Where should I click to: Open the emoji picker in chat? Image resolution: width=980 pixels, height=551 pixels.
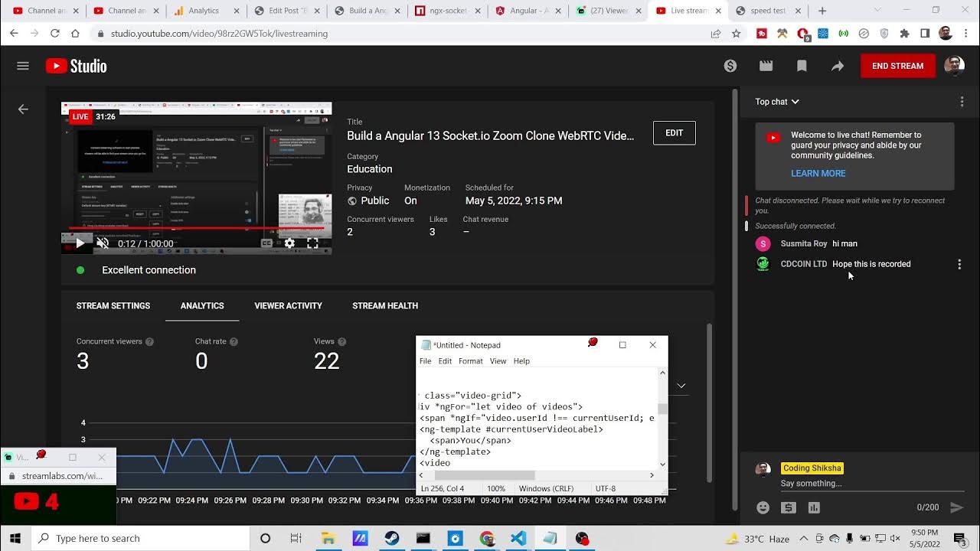click(x=763, y=507)
